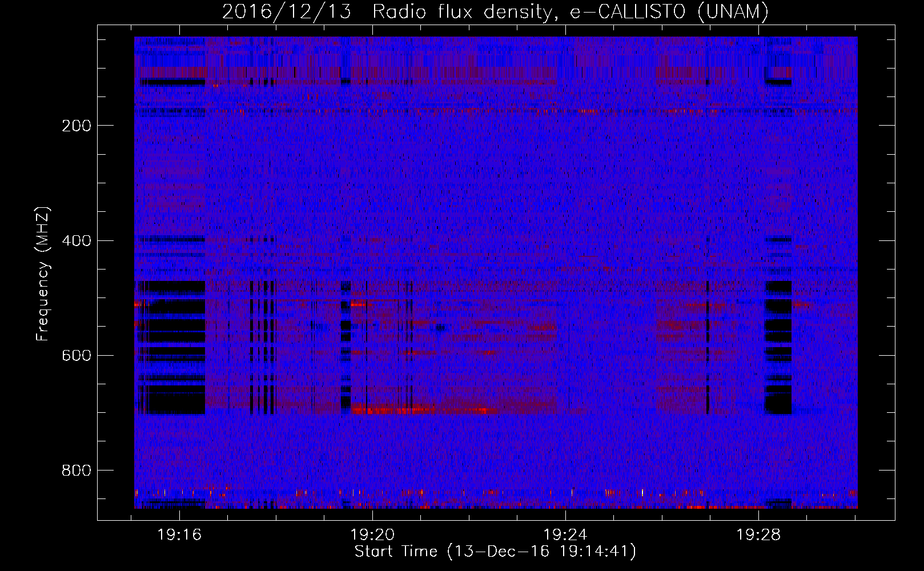Click the 400 frequency tick label
Screen dimensions: 924x571
click(77, 240)
